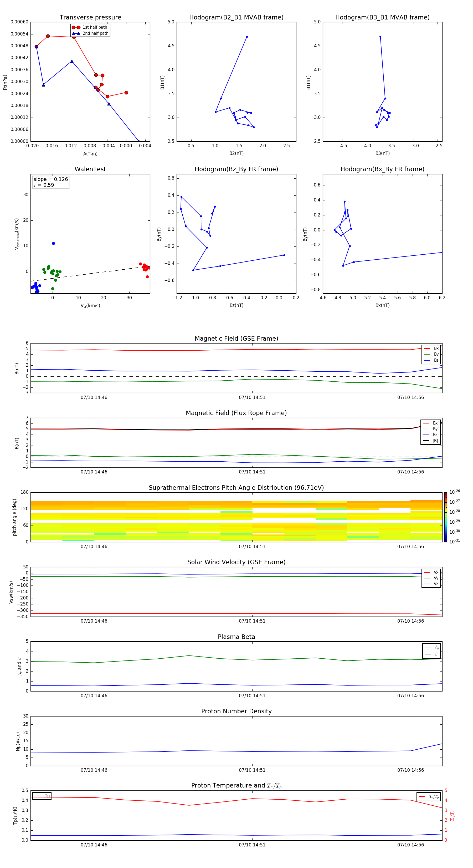
Task: Click the 'A(T·m)' x-axis label
Action: pyautogui.click(x=90, y=154)
